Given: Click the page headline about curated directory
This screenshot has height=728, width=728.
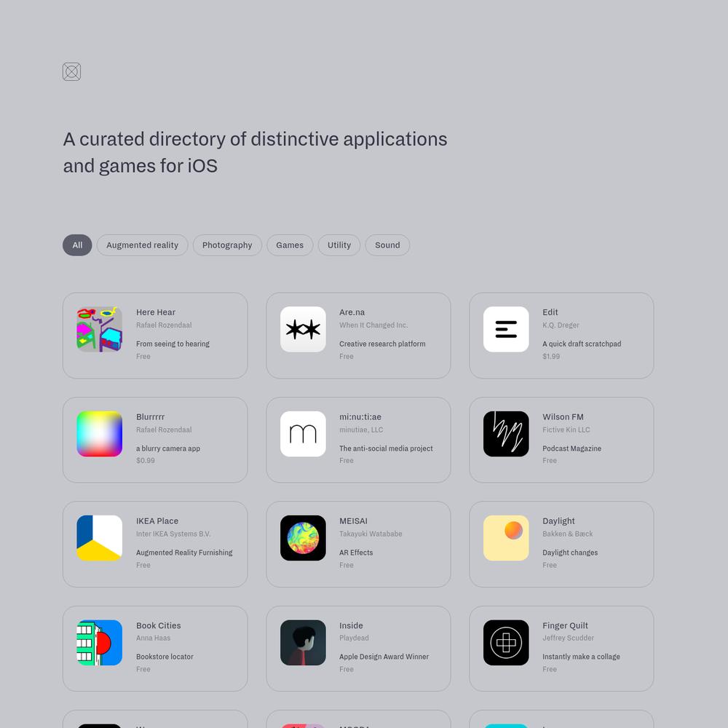Looking at the screenshot, I should [255, 152].
